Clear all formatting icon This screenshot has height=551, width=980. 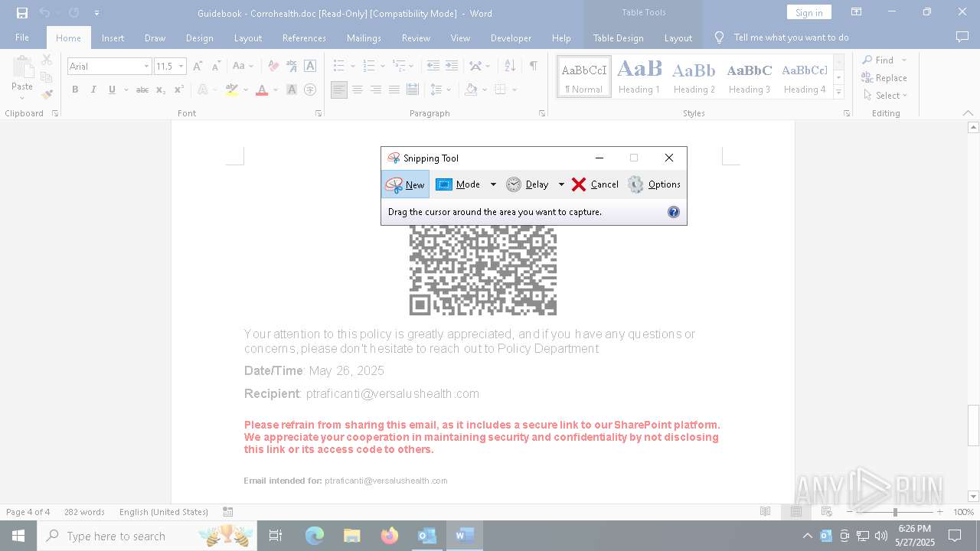[273, 67]
